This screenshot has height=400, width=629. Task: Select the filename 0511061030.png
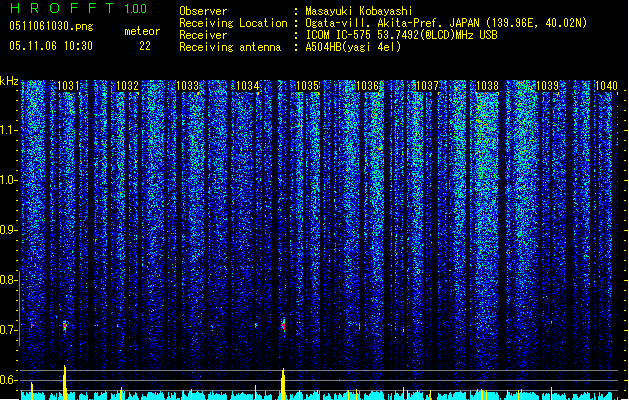pos(51,27)
